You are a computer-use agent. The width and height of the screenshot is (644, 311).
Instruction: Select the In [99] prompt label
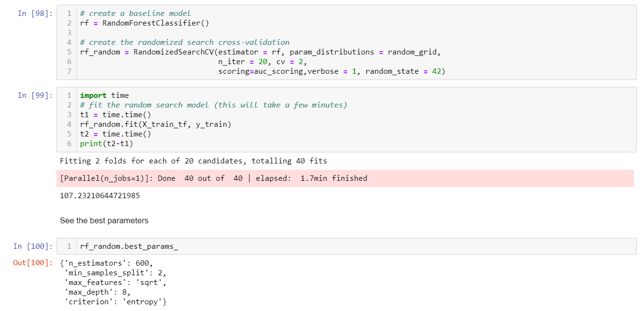point(35,95)
